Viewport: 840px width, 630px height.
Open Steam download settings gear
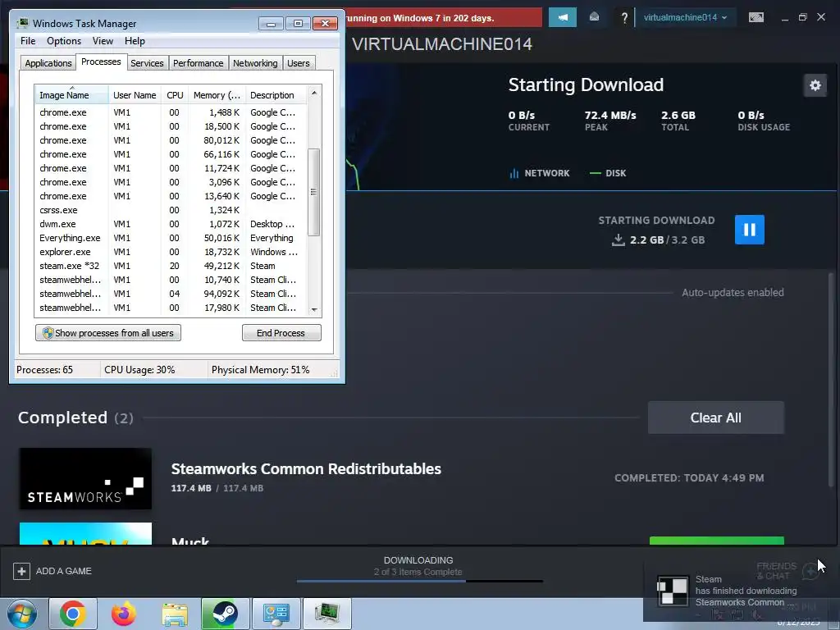(815, 85)
